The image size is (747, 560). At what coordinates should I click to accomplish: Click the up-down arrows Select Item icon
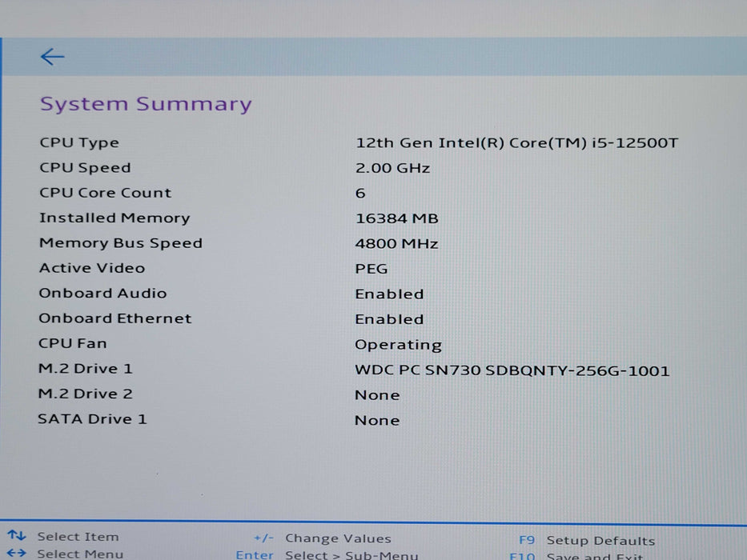(x=16, y=536)
